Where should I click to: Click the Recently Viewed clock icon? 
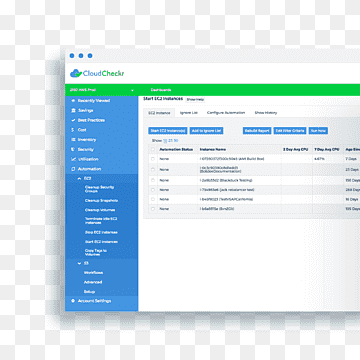[73, 101]
